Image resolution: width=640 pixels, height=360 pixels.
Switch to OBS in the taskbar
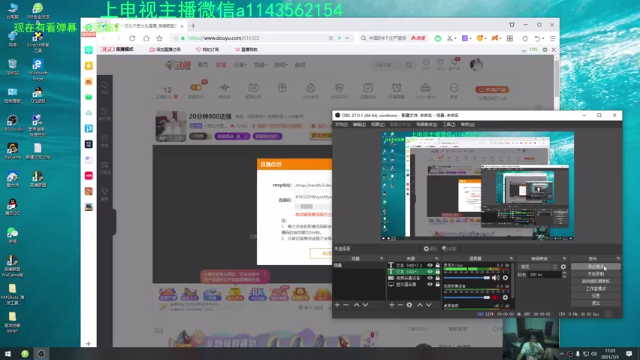pos(41,353)
